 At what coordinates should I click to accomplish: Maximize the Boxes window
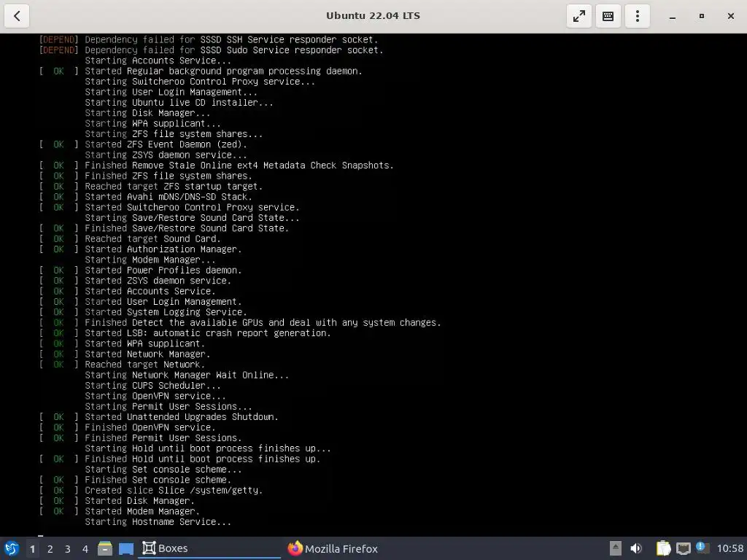(x=701, y=16)
